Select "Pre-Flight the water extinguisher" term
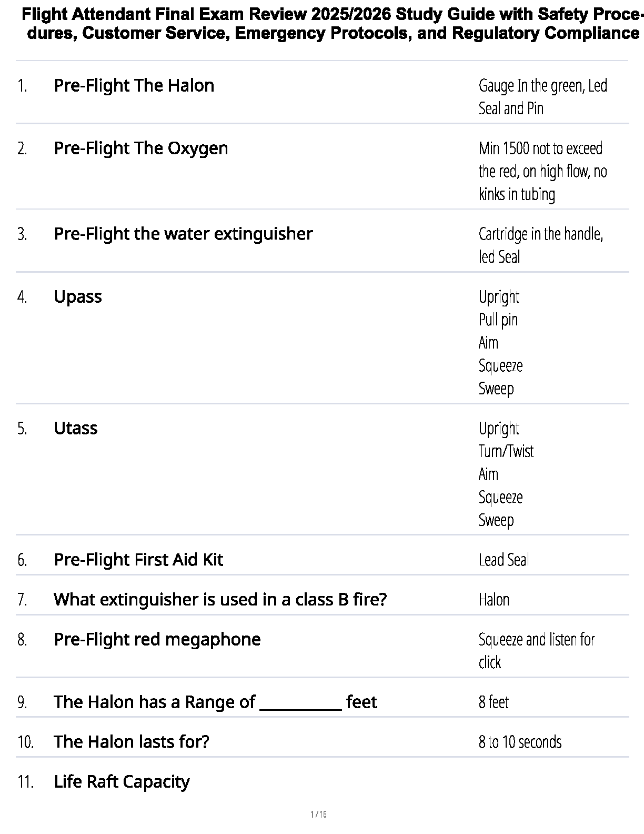 coord(183,234)
